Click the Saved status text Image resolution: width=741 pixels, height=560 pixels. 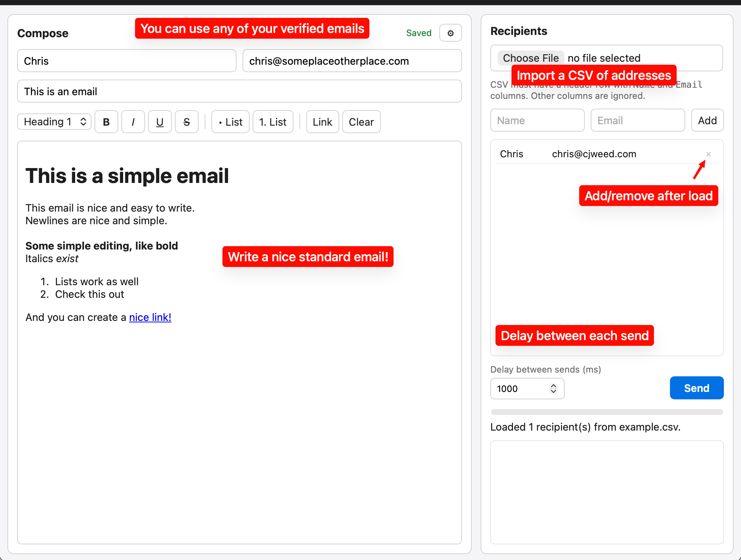coord(419,33)
